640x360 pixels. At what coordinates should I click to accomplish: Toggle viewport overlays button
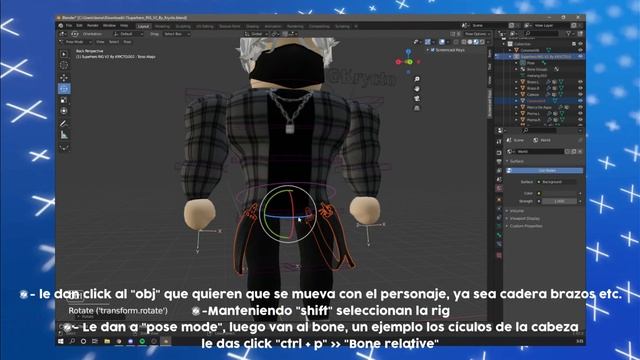click(x=442, y=42)
